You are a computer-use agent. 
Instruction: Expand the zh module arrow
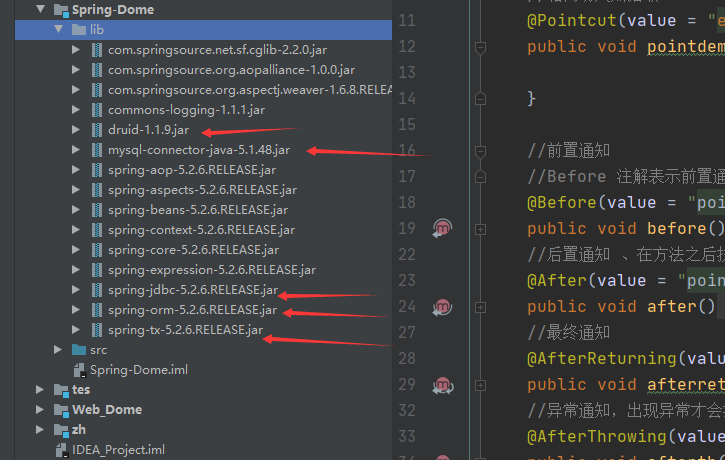pos(40,429)
